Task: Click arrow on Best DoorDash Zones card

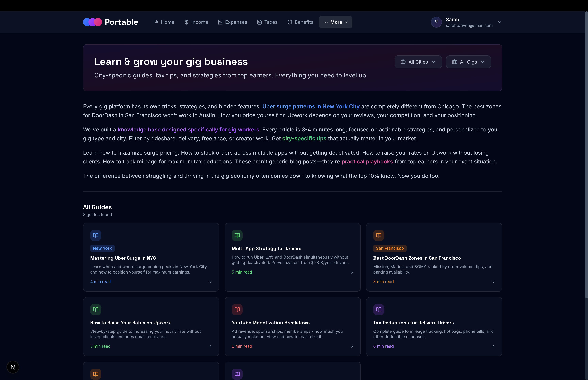Action: (493, 282)
